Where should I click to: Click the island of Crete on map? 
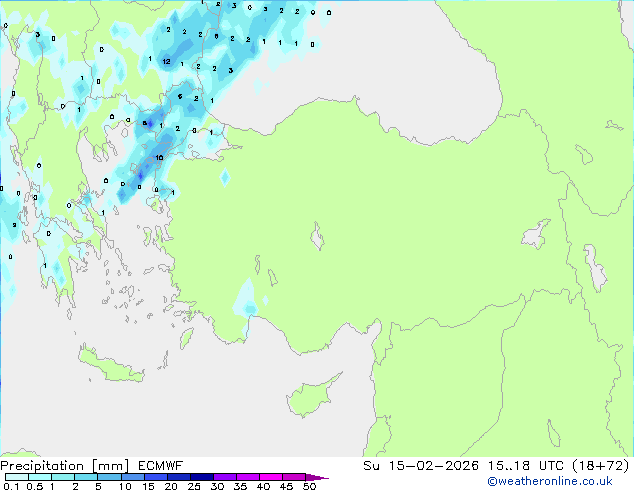pyautogui.click(x=111, y=366)
